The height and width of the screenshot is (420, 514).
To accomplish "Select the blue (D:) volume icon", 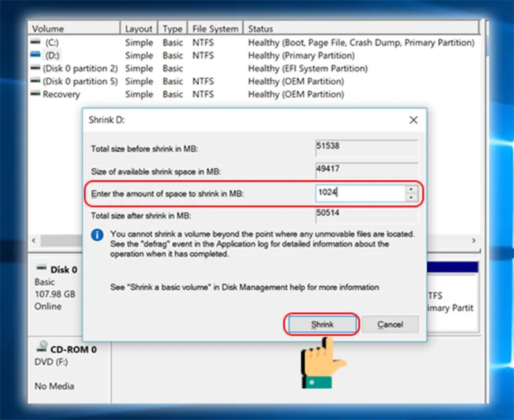I will [35, 55].
